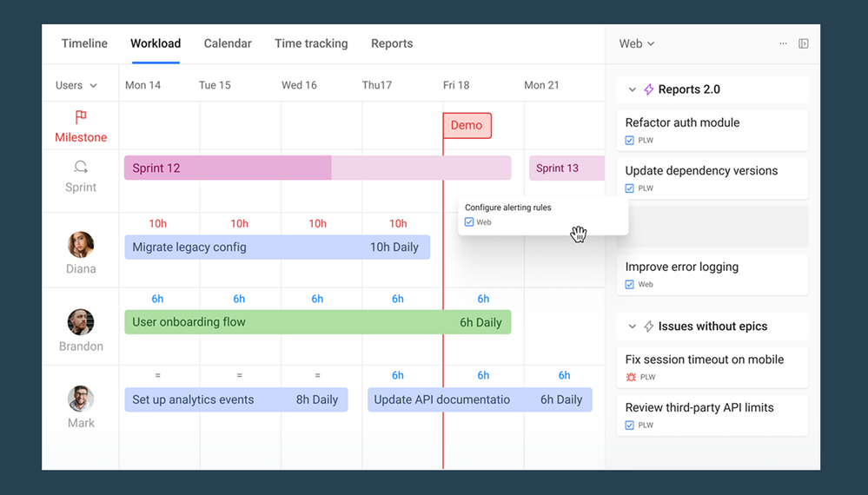Open Review third-party API limits card
868x495 pixels.
click(x=712, y=415)
